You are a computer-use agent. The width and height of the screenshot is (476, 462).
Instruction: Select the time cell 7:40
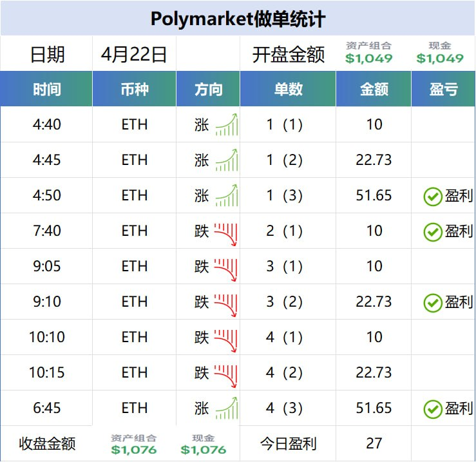47,231
